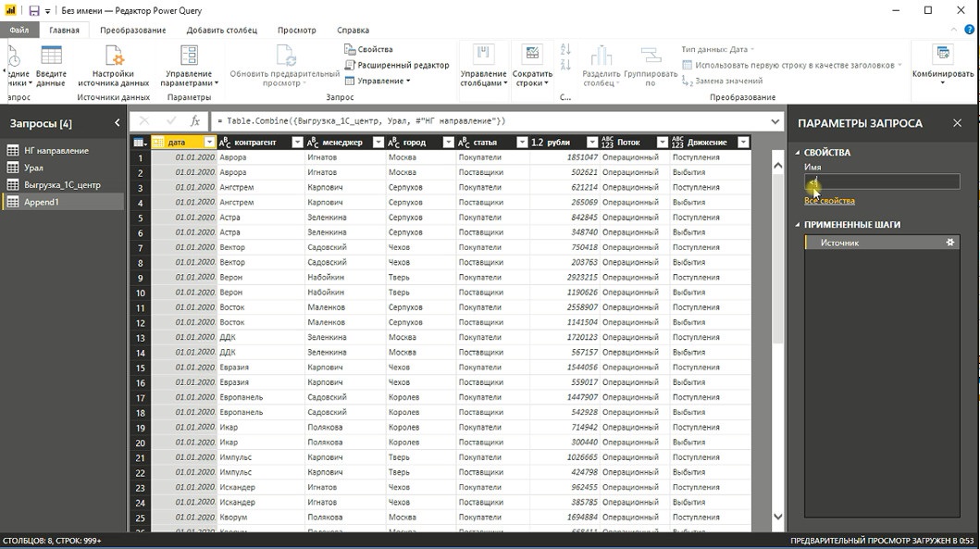Image resolution: width=980 pixels, height=549 pixels.
Task: Open the Источник step gear settings
Action: (950, 242)
